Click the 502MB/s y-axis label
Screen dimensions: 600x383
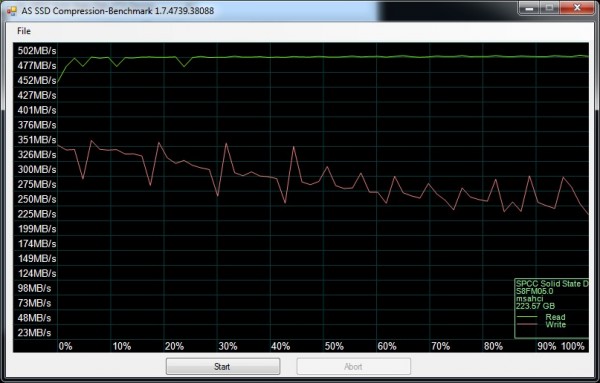click(x=37, y=51)
